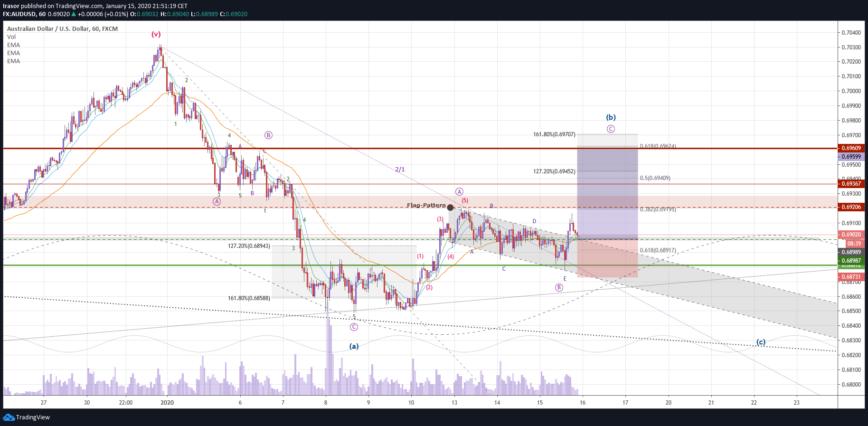This screenshot has width=868, height=426.
Task: Click the 13 date on time axis
Action: click(454, 403)
